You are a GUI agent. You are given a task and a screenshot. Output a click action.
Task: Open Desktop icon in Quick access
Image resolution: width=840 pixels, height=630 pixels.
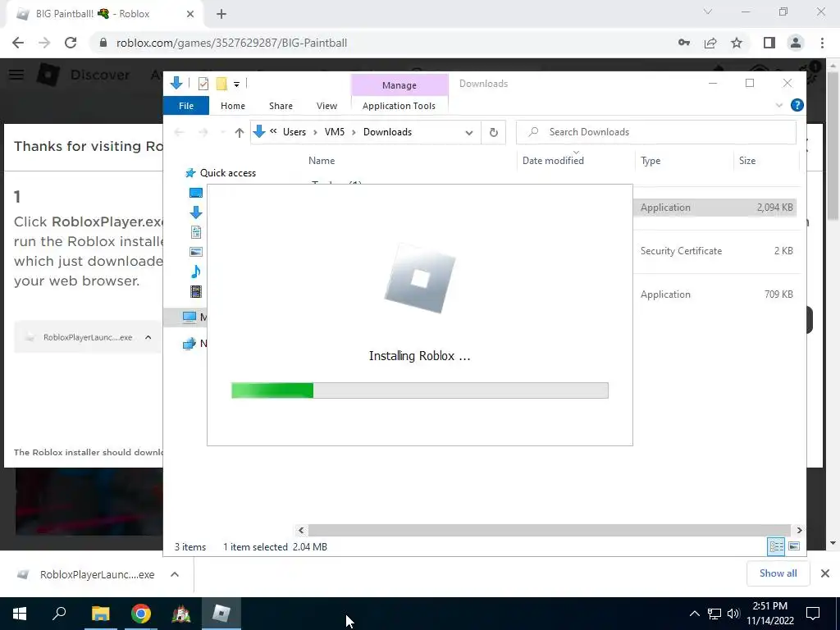(x=195, y=193)
